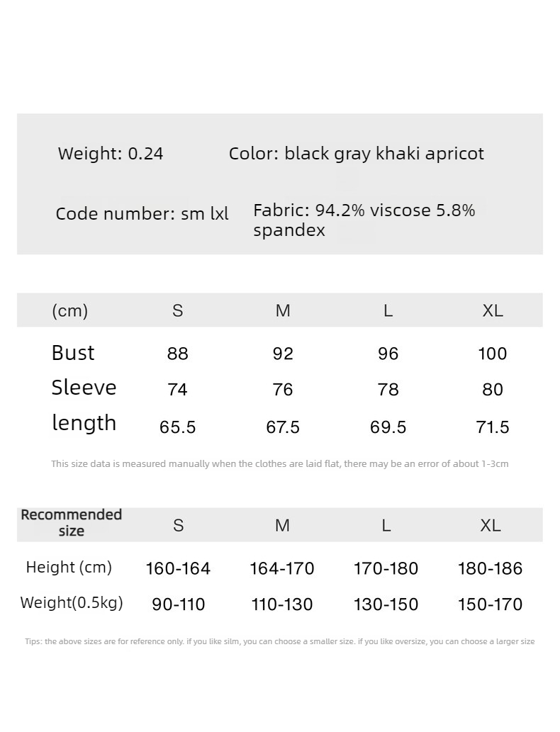
Task: Click the Tips reference note at bottom
Action: [x=280, y=641]
